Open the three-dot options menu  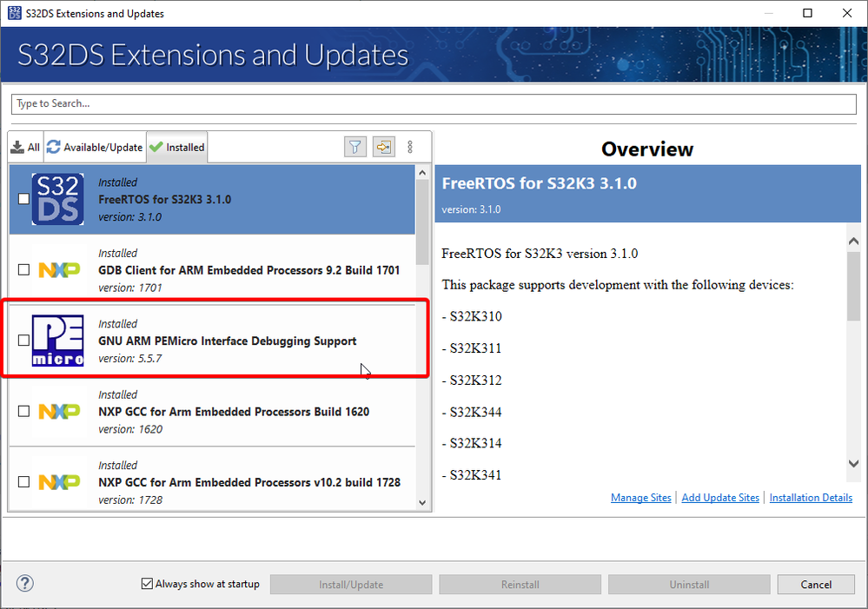click(410, 147)
